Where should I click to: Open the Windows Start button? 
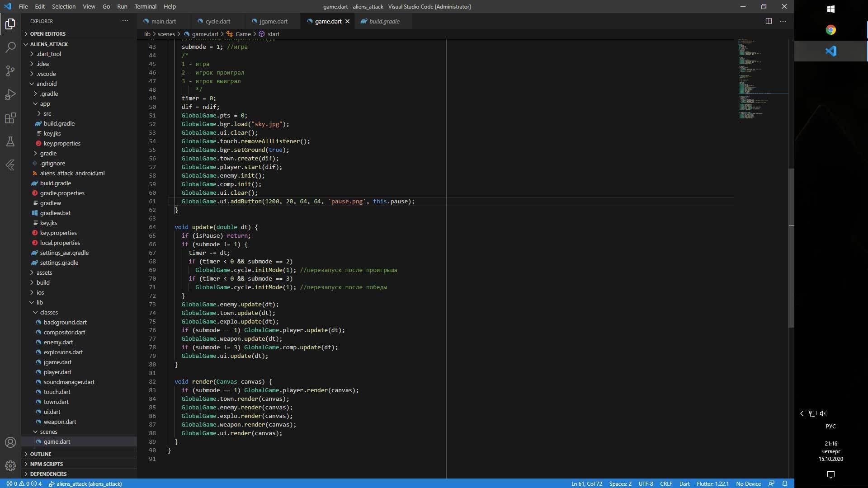pos(831,9)
